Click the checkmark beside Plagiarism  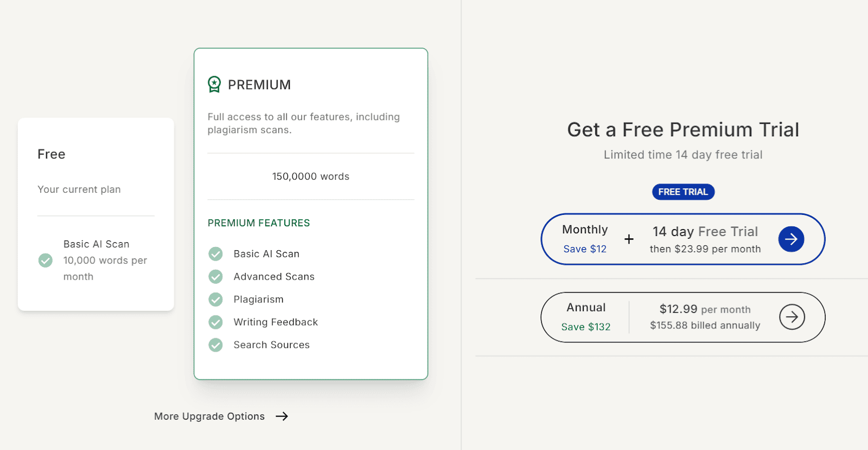tap(216, 300)
